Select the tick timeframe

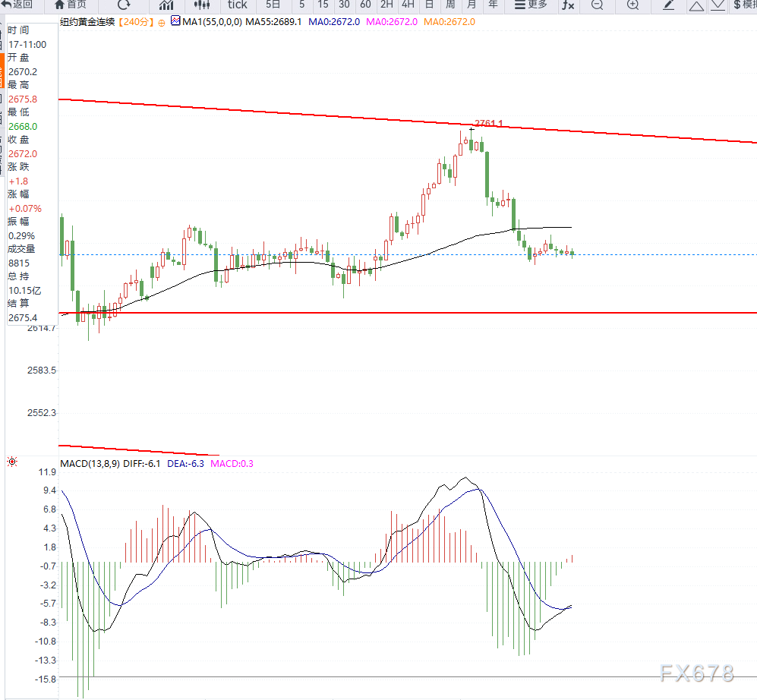(237, 5)
